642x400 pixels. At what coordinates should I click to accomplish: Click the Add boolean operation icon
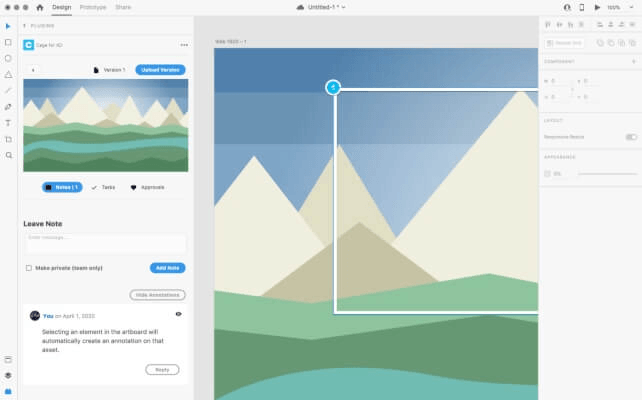click(600, 43)
